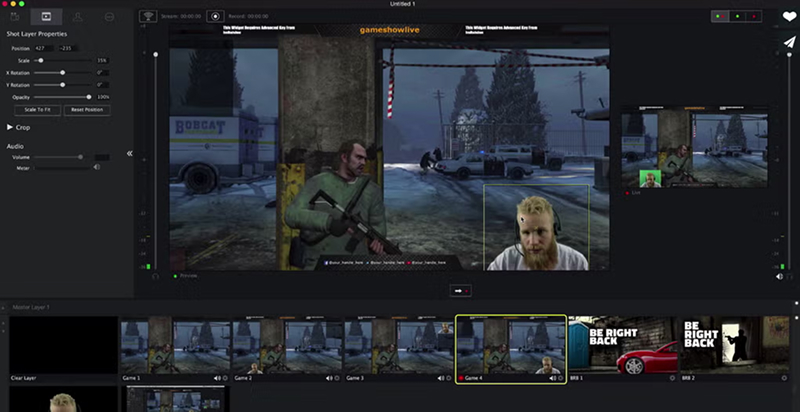
Task: Click the Position Y field showing -235
Action: [68, 48]
